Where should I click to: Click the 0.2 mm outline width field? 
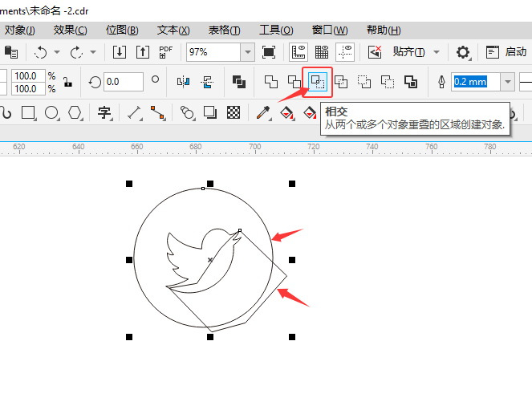tap(476, 82)
